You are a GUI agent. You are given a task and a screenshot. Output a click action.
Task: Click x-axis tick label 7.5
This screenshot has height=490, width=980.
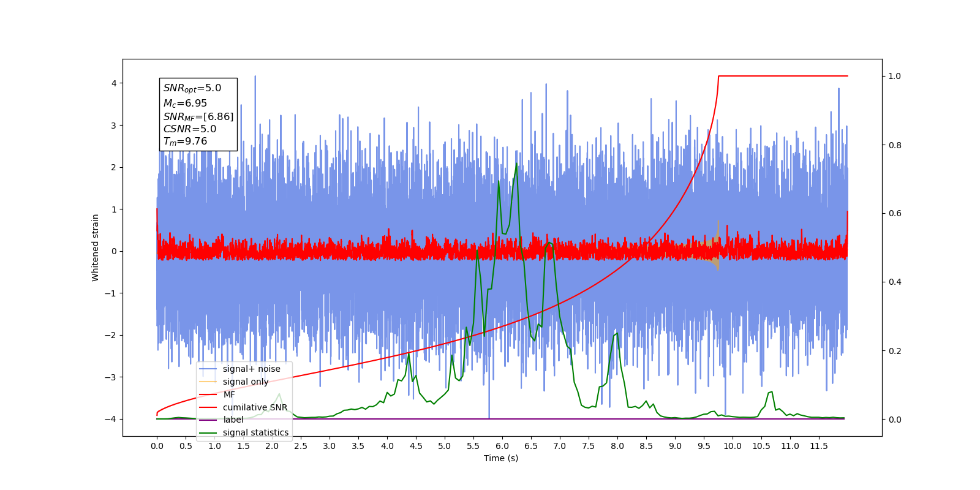589,447
